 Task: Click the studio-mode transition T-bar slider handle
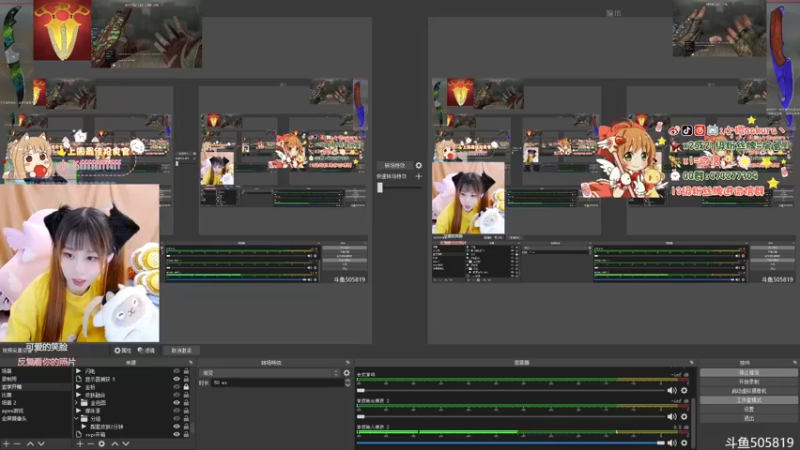(x=380, y=187)
